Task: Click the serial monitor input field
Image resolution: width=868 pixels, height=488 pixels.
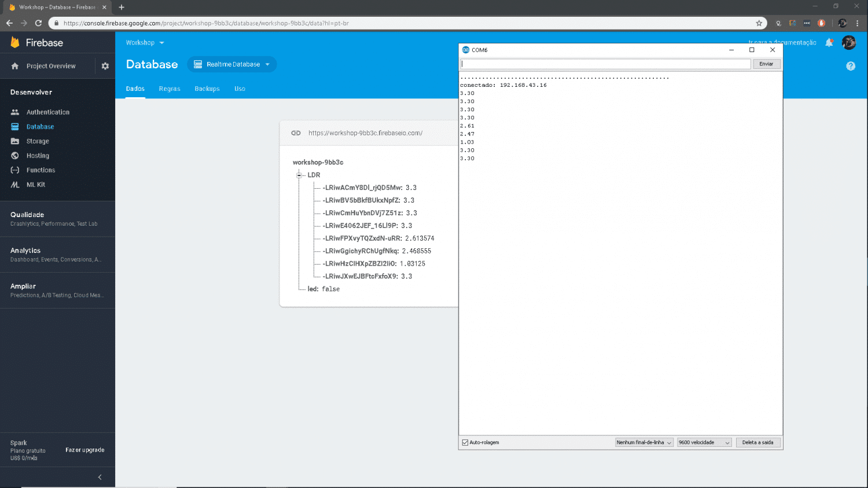Action: tap(605, 64)
